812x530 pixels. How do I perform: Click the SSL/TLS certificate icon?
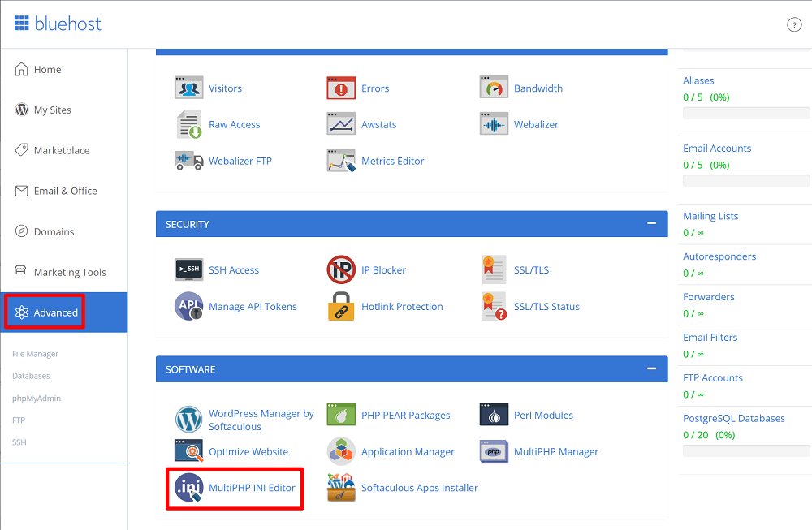click(494, 269)
